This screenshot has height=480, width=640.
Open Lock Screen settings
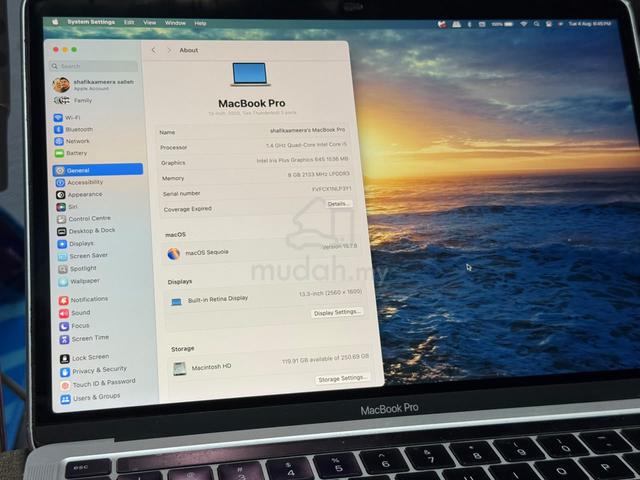coord(85,358)
